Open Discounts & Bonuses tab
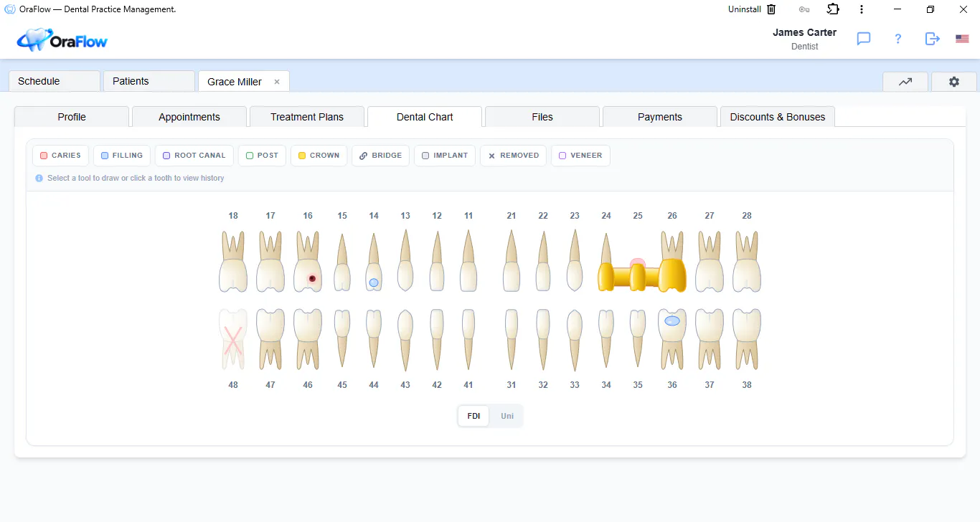 (x=778, y=117)
